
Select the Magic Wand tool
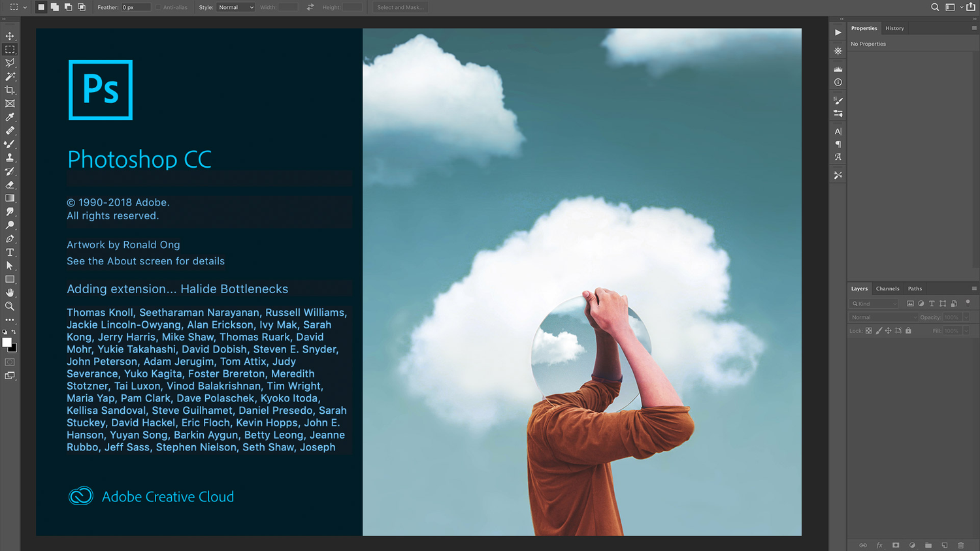coord(10,76)
